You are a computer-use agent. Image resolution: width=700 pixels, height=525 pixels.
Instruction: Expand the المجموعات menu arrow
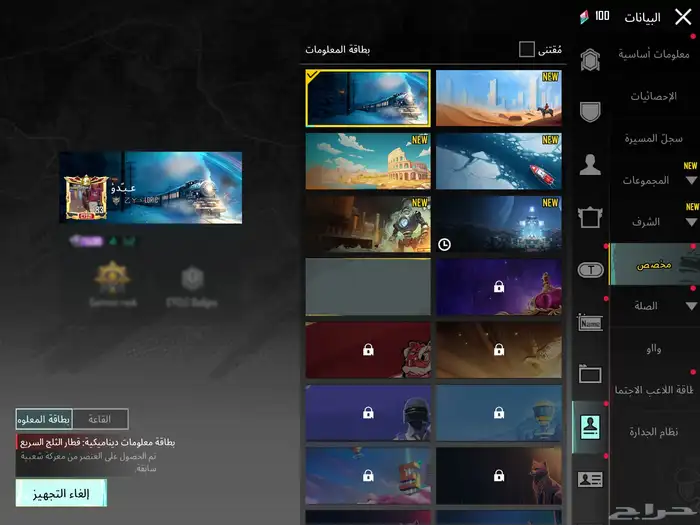[x=691, y=181]
